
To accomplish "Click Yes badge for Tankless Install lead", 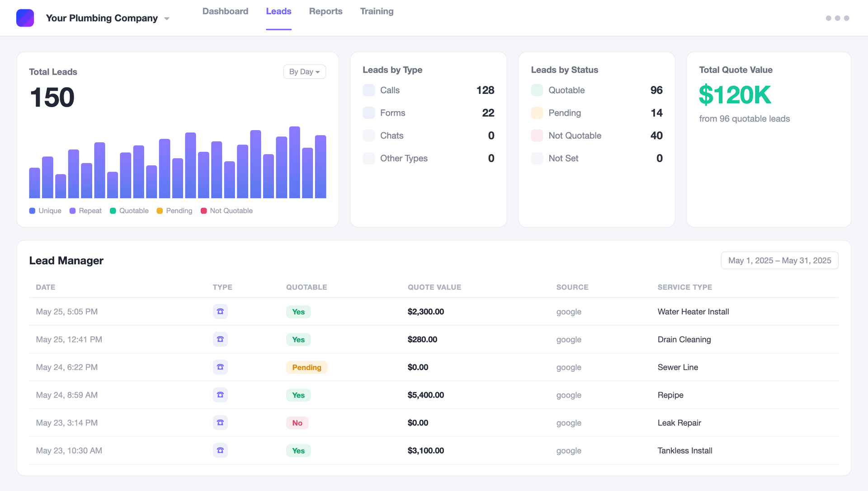I will (x=298, y=451).
